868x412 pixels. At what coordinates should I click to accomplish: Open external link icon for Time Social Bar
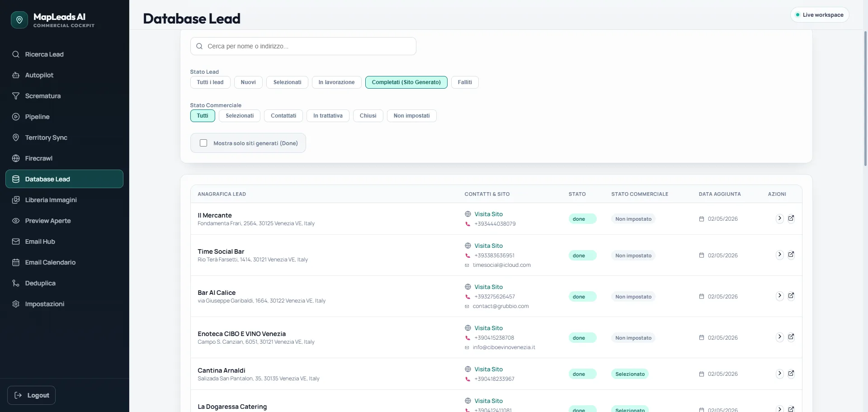(x=791, y=255)
